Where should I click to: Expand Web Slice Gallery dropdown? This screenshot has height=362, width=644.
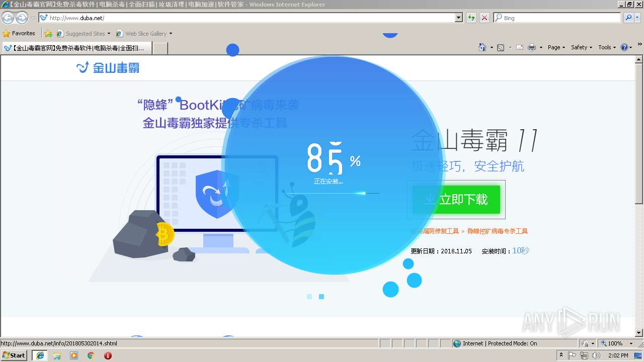tap(171, 34)
